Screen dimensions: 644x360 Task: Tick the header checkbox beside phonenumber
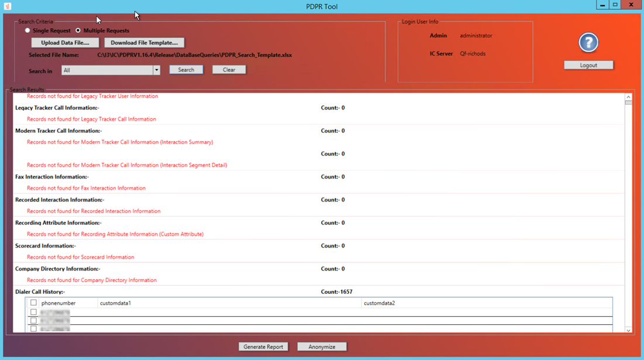(x=33, y=303)
